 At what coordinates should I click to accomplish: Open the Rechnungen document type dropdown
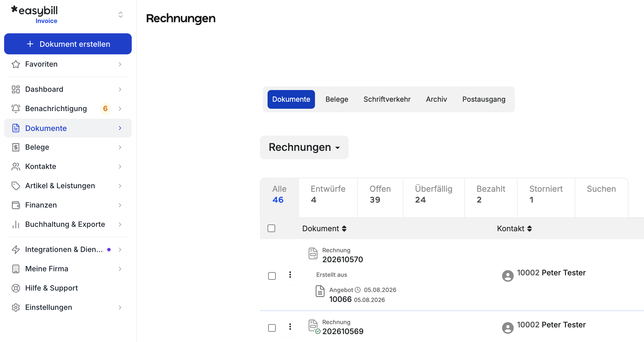pyautogui.click(x=304, y=147)
